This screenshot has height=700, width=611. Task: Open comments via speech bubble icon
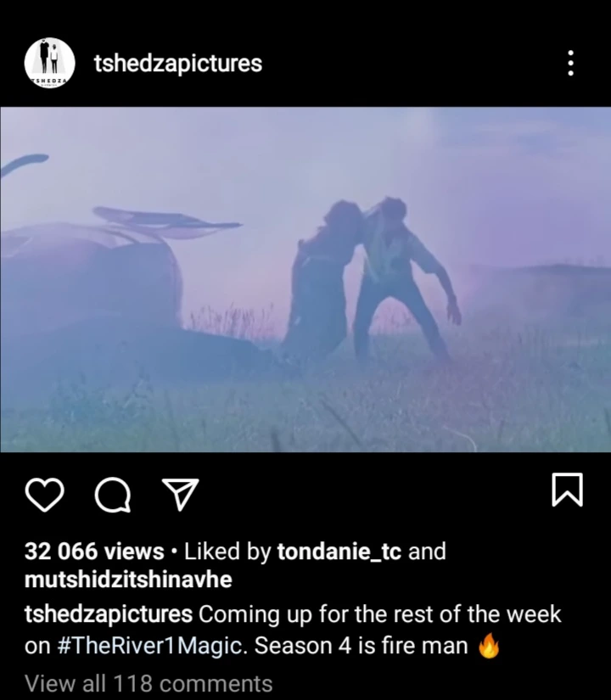113,494
